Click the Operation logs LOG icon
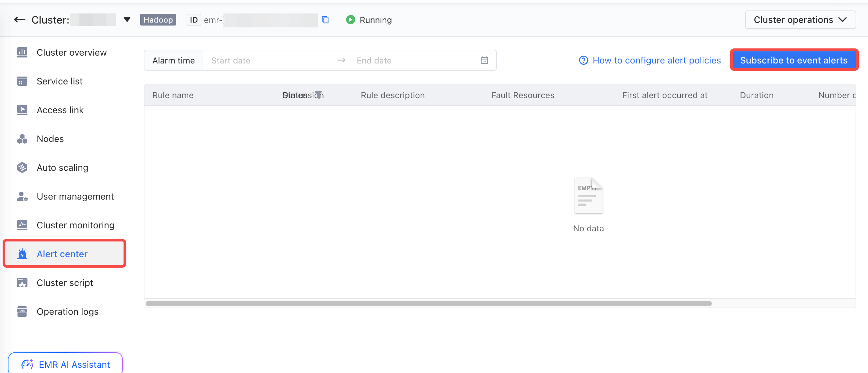 pyautogui.click(x=22, y=311)
